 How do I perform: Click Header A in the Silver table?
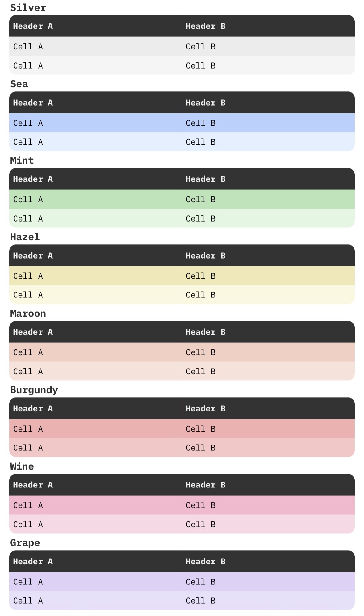pos(33,26)
